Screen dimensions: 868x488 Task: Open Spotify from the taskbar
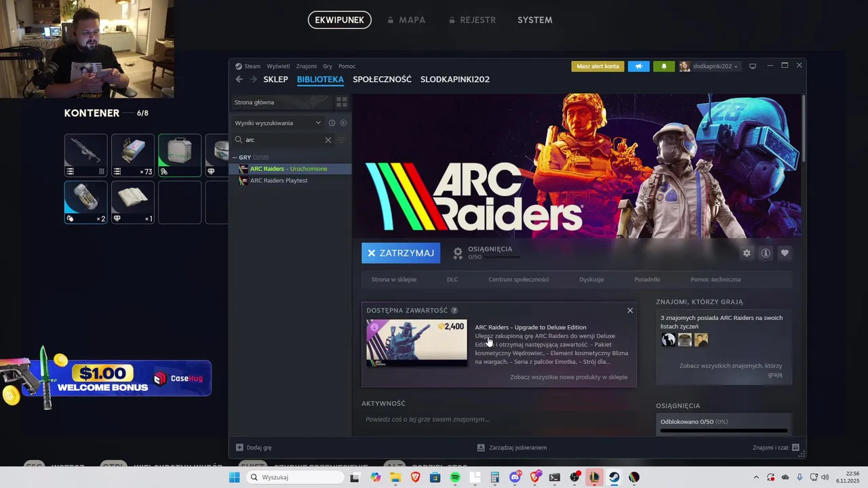455,477
